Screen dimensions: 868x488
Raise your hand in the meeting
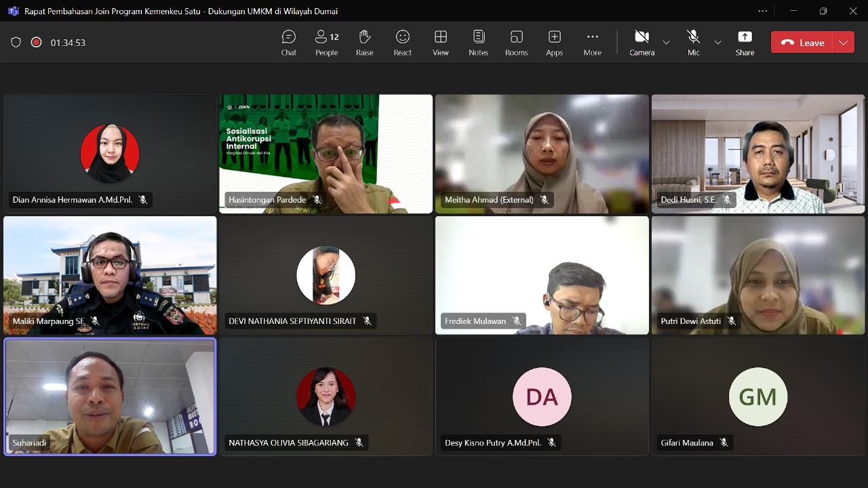tap(365, 42)
